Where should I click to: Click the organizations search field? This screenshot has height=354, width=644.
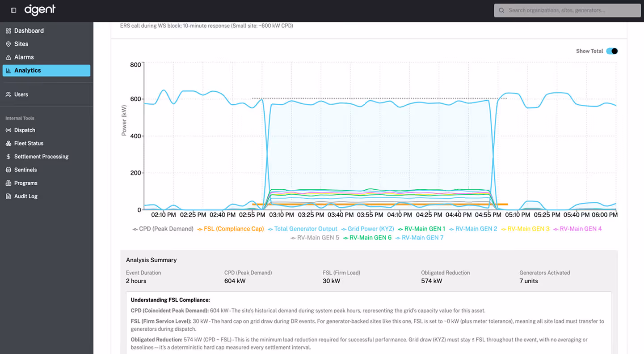coord(567,10)
